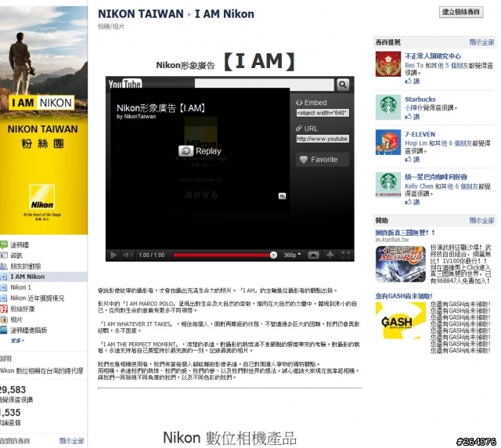The height and width of the screenshot is (448, 501).
Task: Enter fullscreen with the player icon
Action: tap(346, 255)
